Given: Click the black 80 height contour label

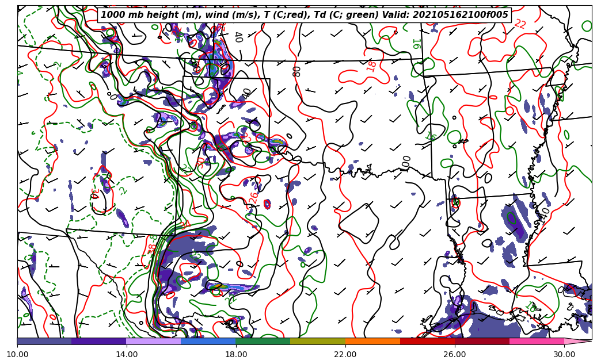Looking at the screenshot, I should click(x=296, y=71).
